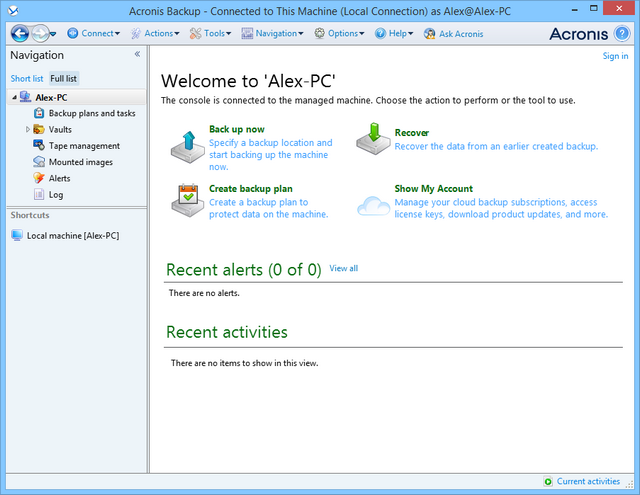
Task: Select Alerts in the navigation tree
Action: pyautogui.click(x=59, y=178)
